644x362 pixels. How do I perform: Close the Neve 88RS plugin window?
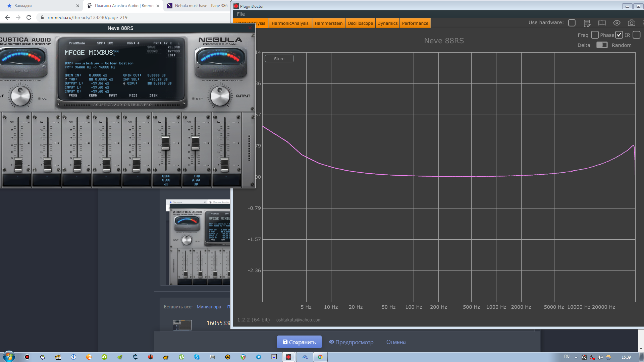[x=250, y=28]
